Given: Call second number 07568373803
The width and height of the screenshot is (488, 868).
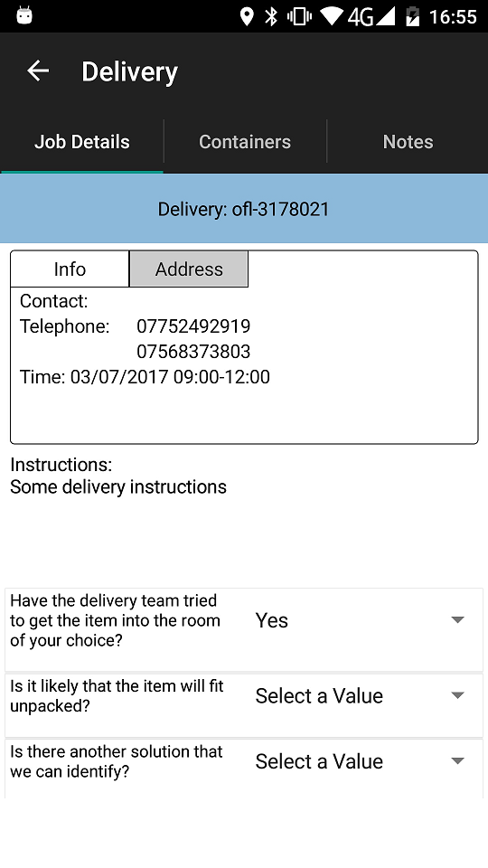Looking at the screenshot, I should point(193,352).
